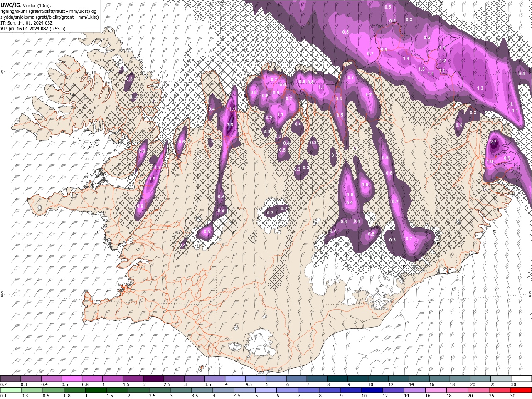
Task: Click the 'slydda/snjókoma' legend description line
Action: pyautogui.click(x=50, y=17)
